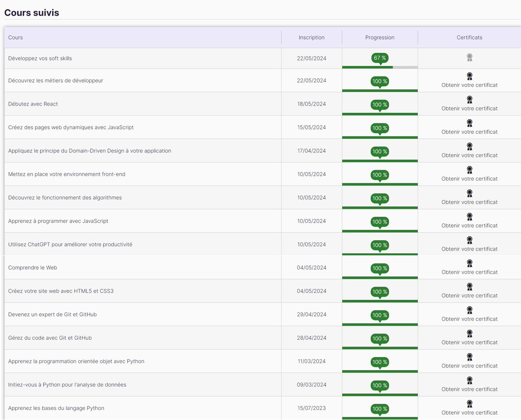Open the course Développez vos soft skills
Image resolution: width=521 pixels, height=420 pixels.
(40, 58)
